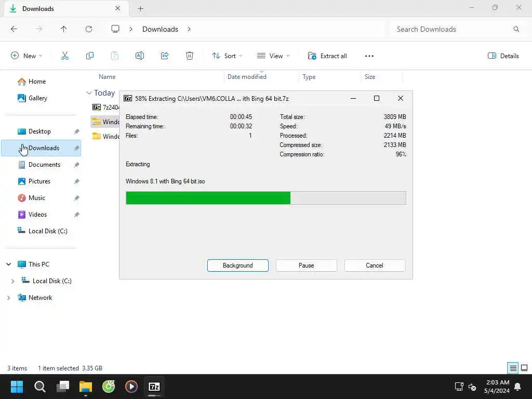Unpin Documents from Quick access
Image resolution: width=532 pixels, height=399 pixels.
[x=77, y=165]
